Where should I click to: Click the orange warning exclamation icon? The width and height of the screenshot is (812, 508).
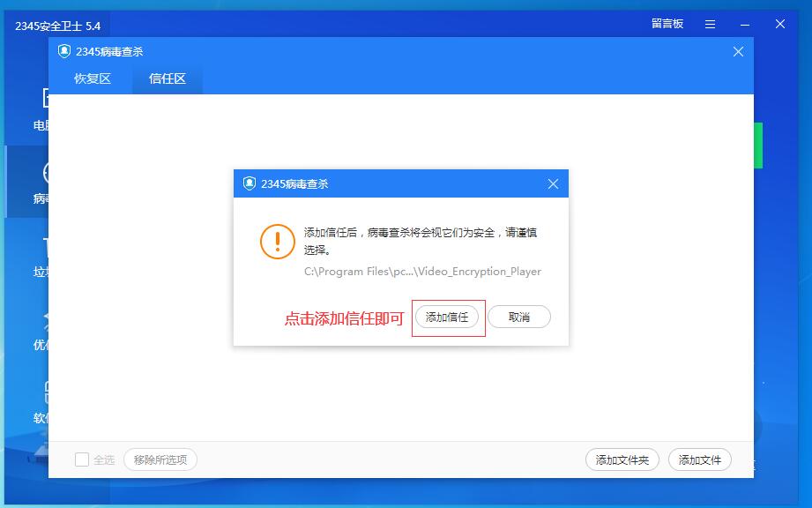278,242
